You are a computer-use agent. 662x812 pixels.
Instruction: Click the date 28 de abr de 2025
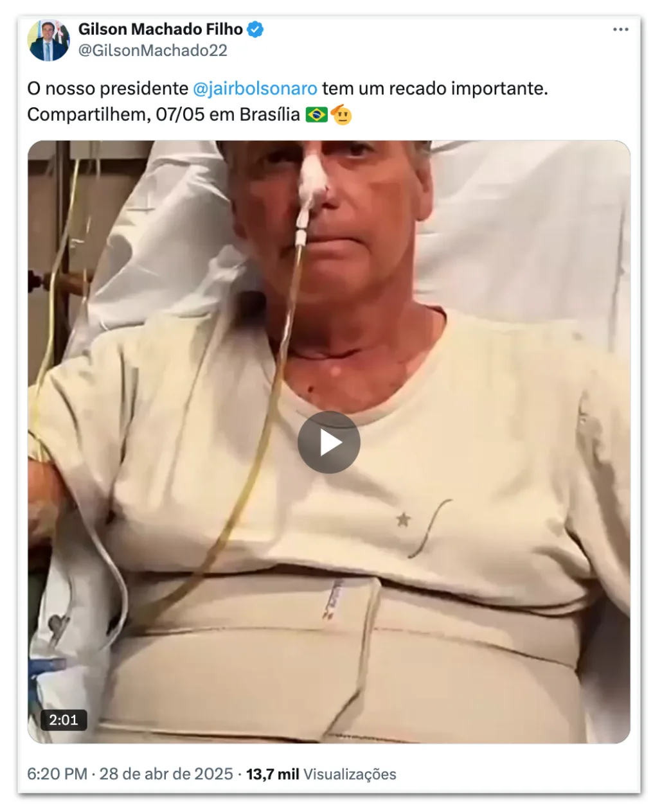pyautogui.click(x=166, y=773)
